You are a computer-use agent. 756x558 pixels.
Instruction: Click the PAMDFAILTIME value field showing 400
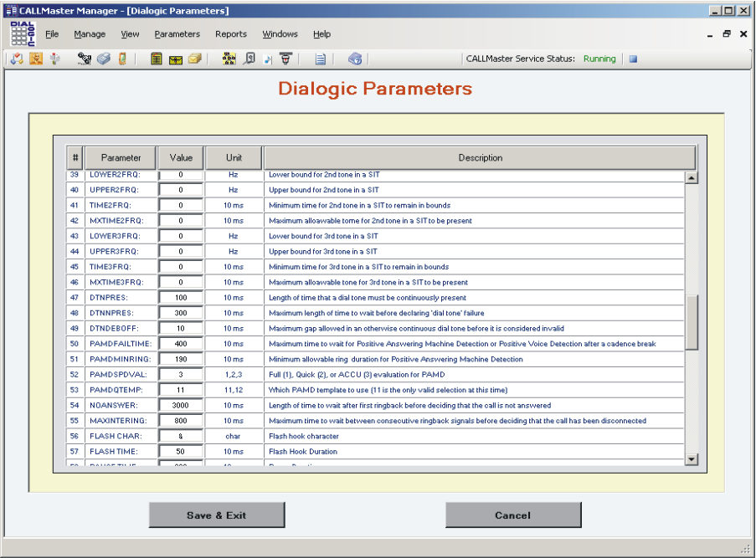[181, 344]
